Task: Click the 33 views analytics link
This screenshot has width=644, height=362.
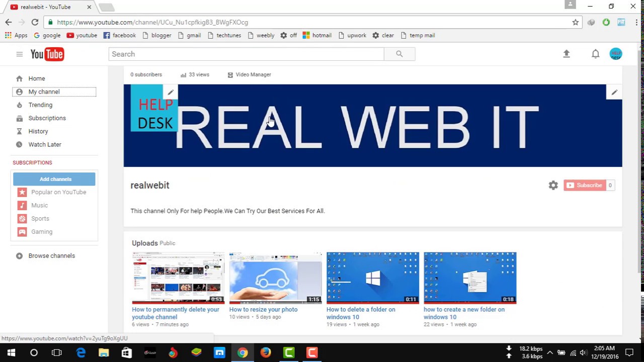Action: click(195, 75)
